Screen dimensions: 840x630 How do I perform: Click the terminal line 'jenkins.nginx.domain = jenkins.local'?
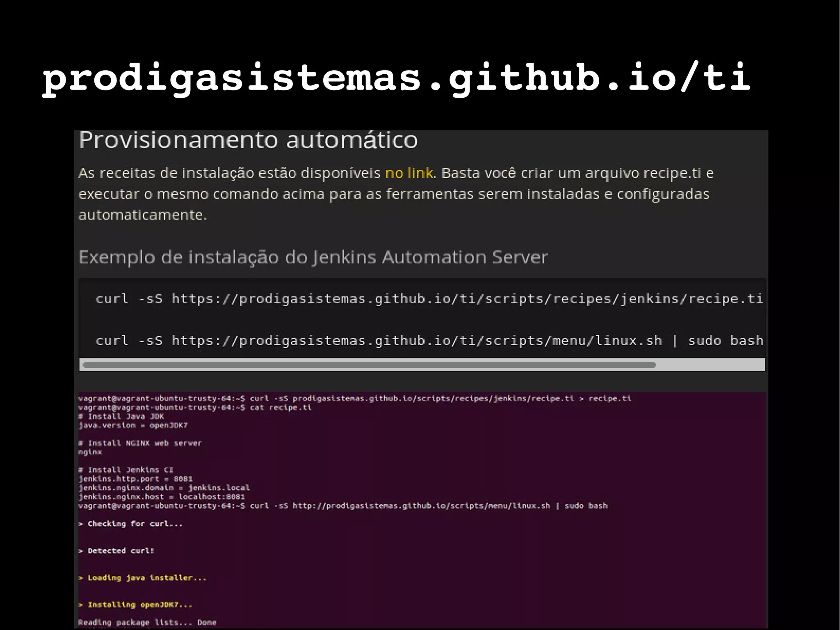tap(164, 488)
